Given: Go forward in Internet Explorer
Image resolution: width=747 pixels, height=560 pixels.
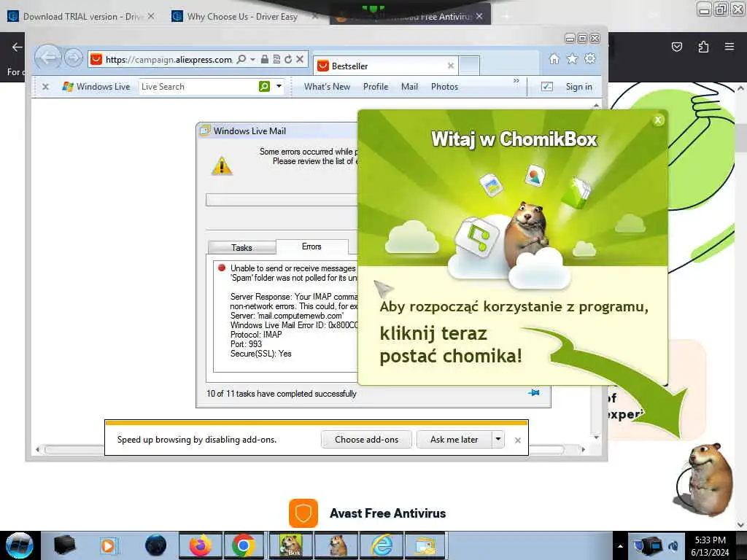Looking at the screenshot, I should (x=73, y=58).
